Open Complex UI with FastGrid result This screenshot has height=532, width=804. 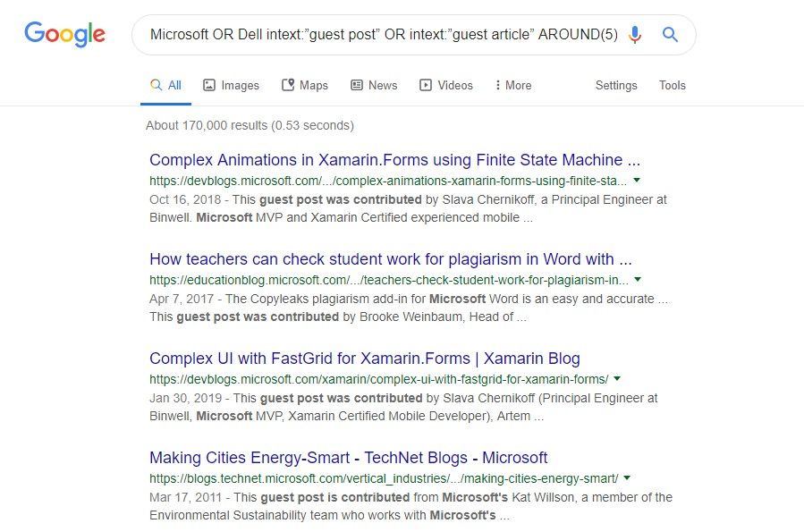click(x=365, y=359)
